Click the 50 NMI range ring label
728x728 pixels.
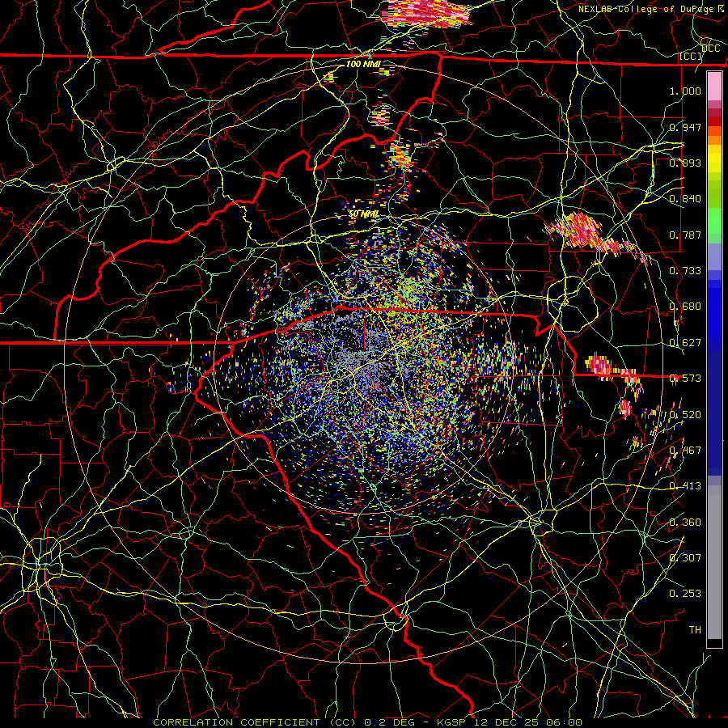[x=363, y=214]
